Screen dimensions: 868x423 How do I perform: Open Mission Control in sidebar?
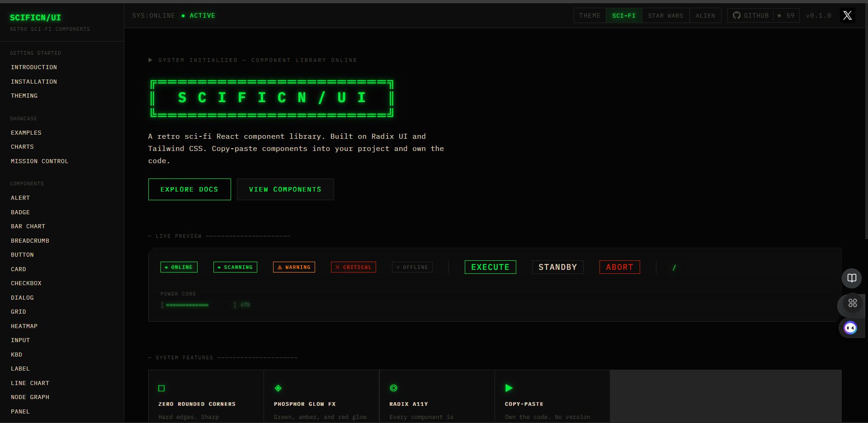40,161
